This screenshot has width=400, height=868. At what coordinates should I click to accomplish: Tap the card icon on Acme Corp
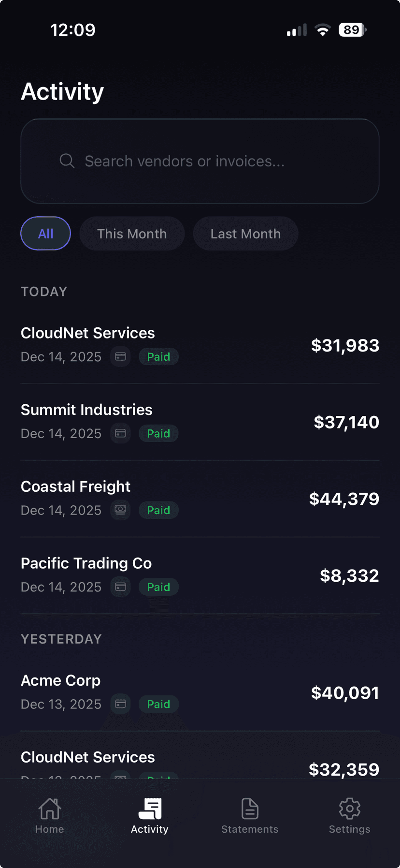pos(120,704)
